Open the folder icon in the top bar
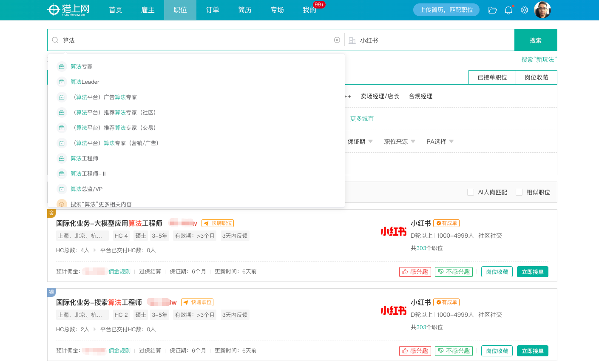This screenshot has width=599, height=364. (x=492, y=10)
